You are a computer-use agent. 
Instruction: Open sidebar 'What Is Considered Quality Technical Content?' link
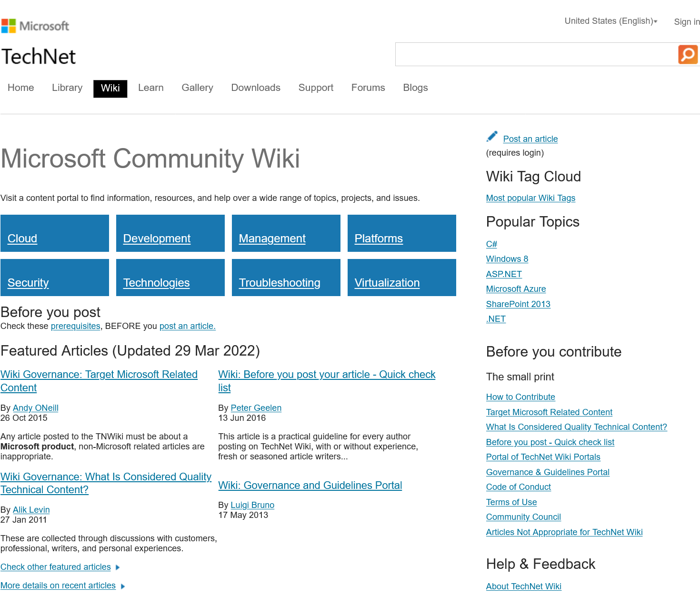[577, 427]
